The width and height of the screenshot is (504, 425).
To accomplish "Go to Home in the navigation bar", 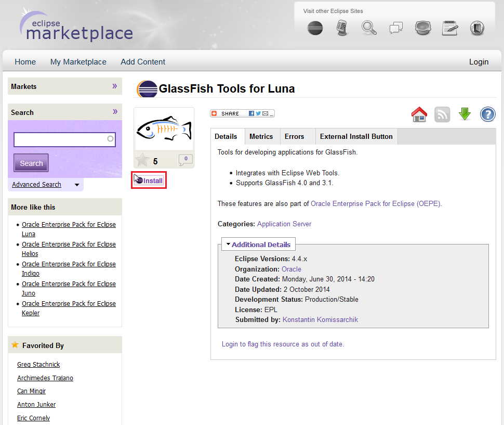I will [25, 62].
